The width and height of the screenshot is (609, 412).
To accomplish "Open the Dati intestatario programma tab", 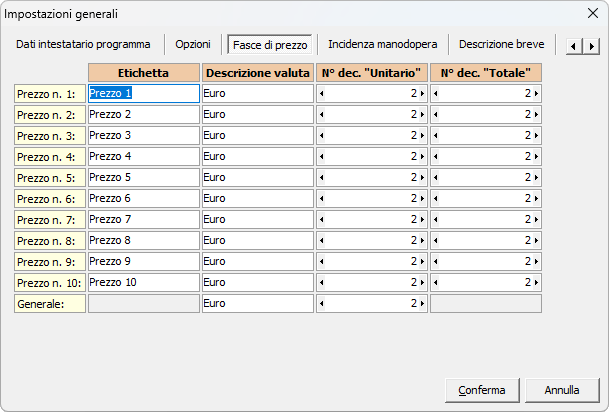I will point(83,44).
